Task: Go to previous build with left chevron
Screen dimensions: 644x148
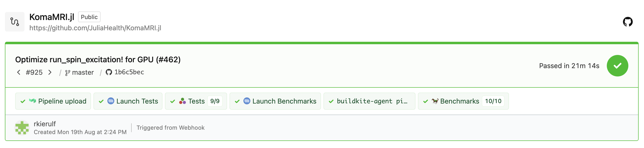Action: click(19, 72)
